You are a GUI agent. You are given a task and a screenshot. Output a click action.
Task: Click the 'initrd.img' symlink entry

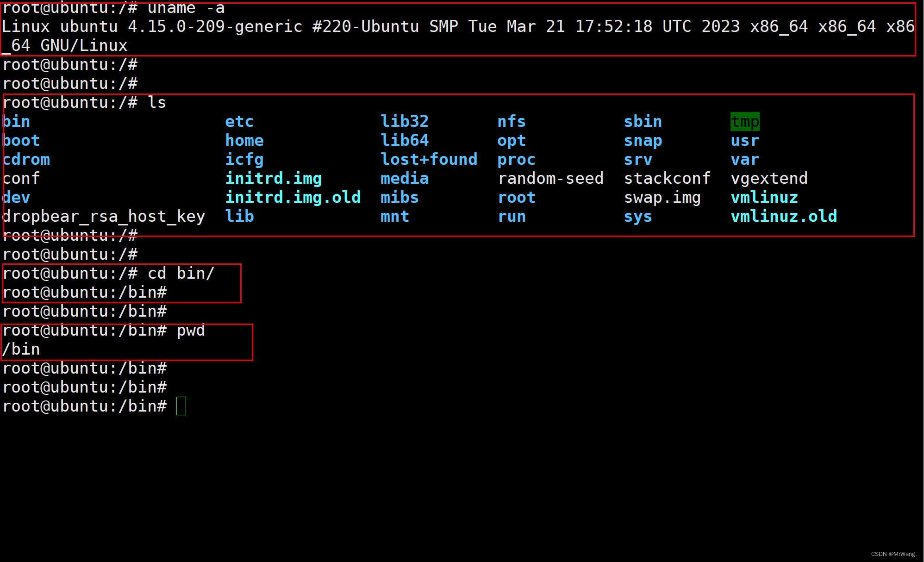pyautogui.click(x=274, y=179)
